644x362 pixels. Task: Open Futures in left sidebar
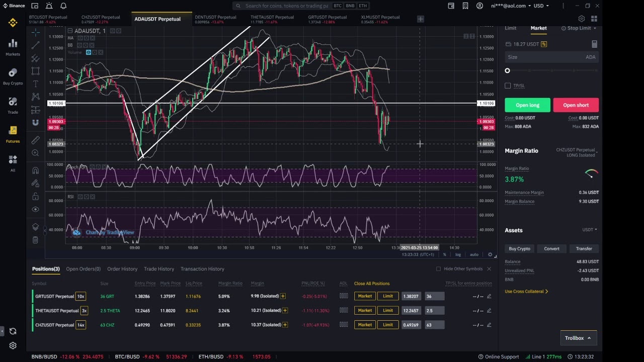pyautogui.click(x=13, y=134)
